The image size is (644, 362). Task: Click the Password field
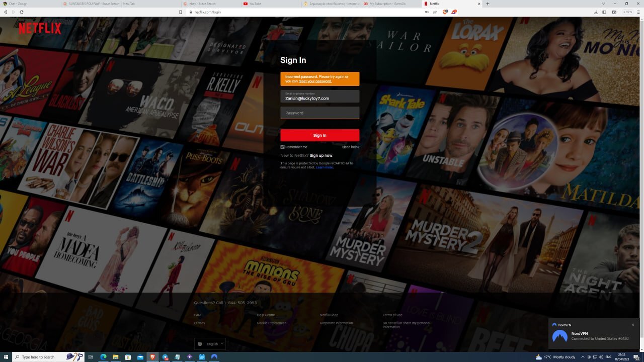coord(319,113)
